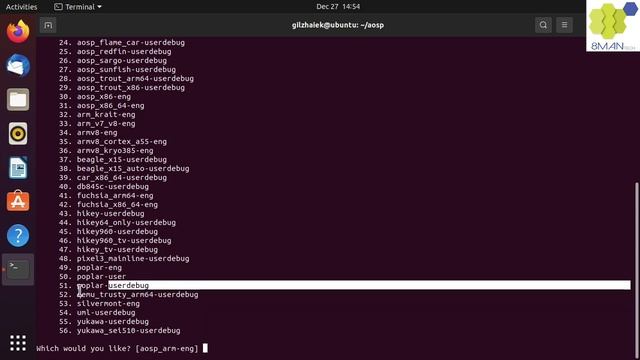Open Ubuntu Software store icon
Image resolution: width=640 pixels, height=360 pixels.
pyautogui.click(x=18, y=201)
